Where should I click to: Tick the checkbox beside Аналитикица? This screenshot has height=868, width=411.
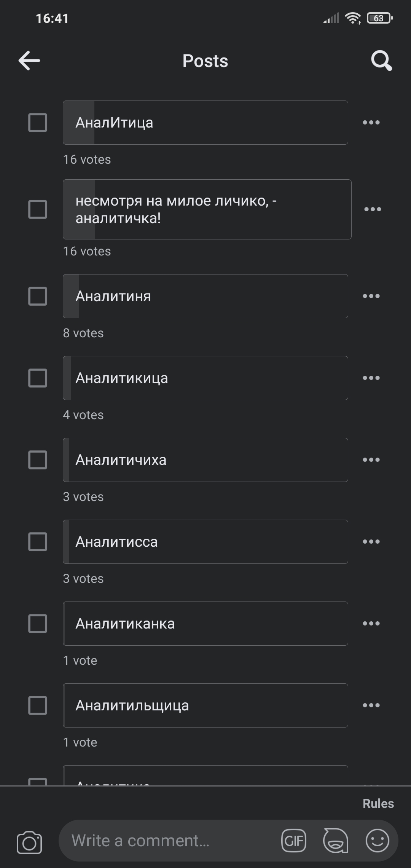click(x=38, y=378)
